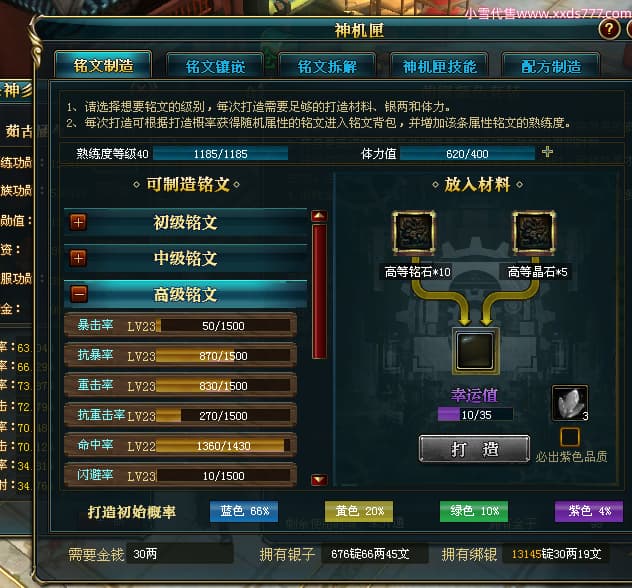
Task: Click the 打造 craft button
Action: 474,449
